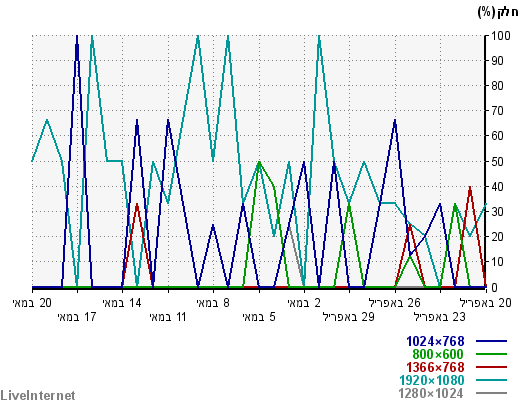This screenshot has height=405, width=520.
Task: Click the '20 באפריל' date label
Action: pos(486,303)
